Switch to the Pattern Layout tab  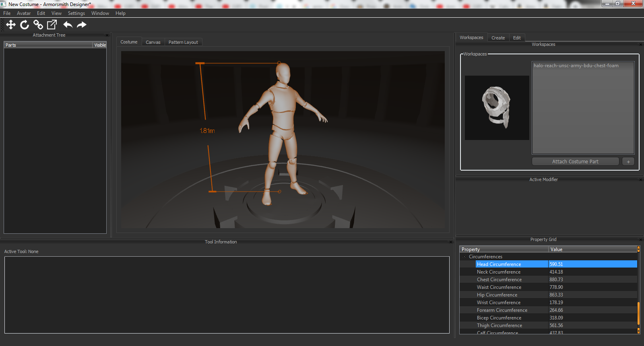(183, 42)
